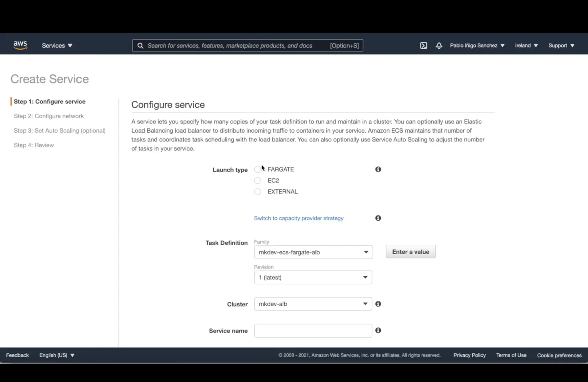Open the Terms of Use link

[x=511, y=355]
